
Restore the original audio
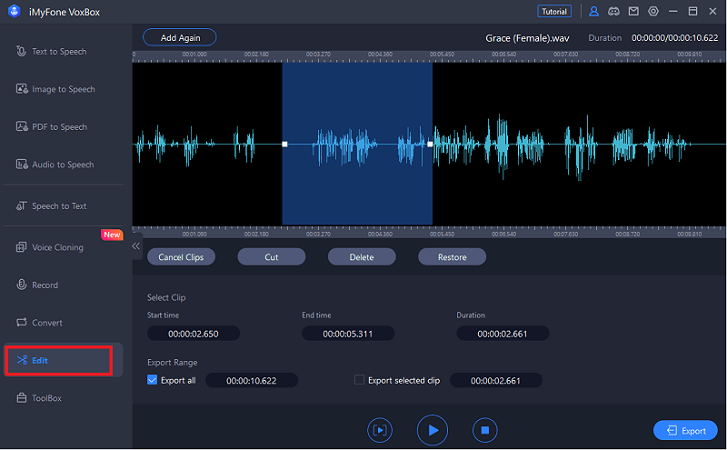(x=452, y=257)
